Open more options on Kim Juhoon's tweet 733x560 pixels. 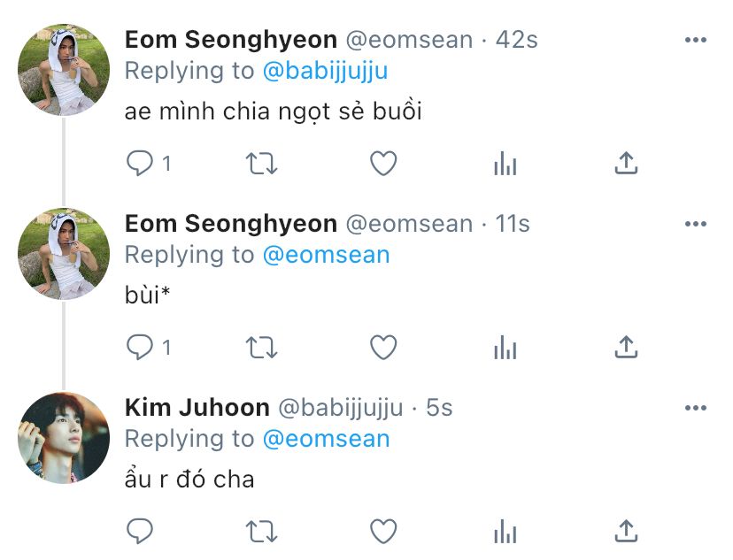tap(696, 408)
